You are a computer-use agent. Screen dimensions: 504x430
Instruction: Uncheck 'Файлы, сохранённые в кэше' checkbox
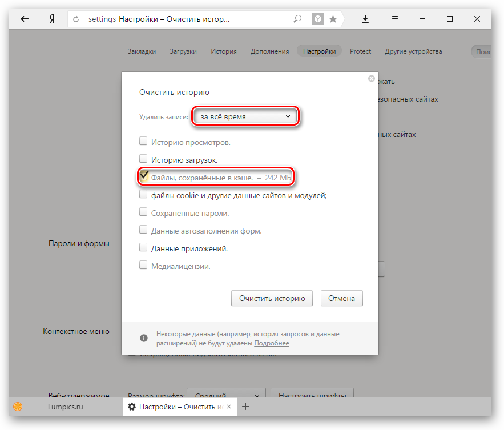(143, 177)
